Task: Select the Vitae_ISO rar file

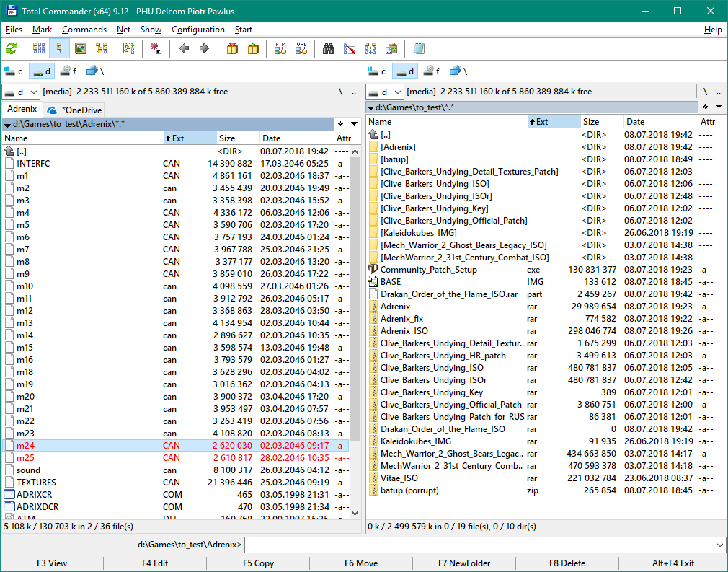Action: pyautogui.click(x=399, y=478)
